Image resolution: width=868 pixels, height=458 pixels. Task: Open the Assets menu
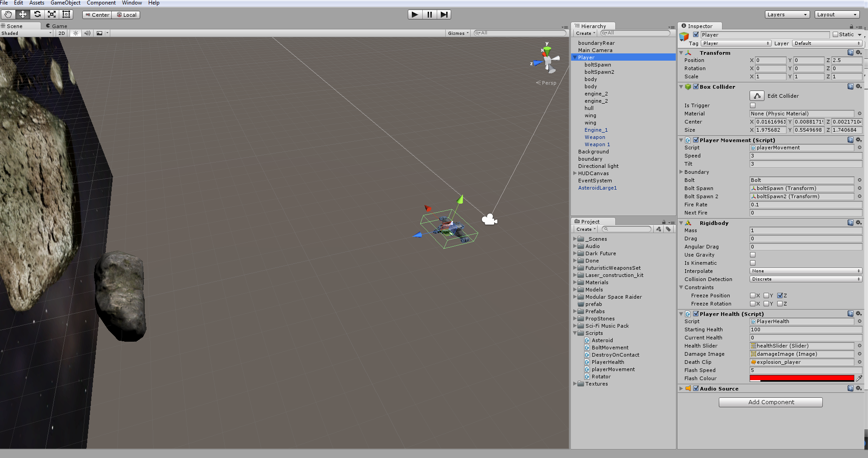tap(37, 3)
